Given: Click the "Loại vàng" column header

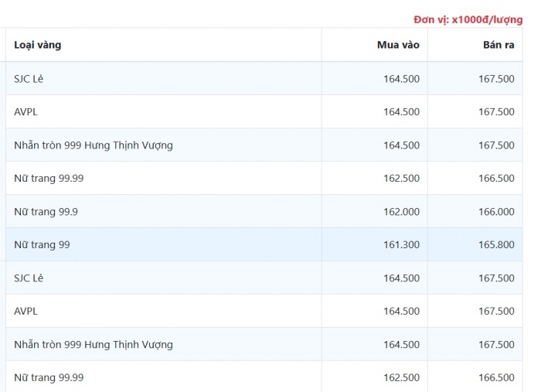Looking at the screenshot, I should tap(38, 45).
